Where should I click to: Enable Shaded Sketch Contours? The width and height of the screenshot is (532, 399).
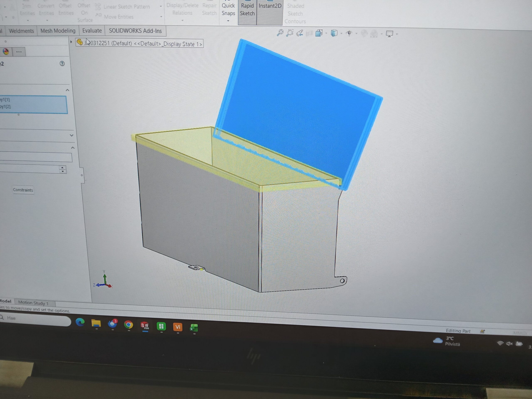pyautogui.click(x=295, y=14)
